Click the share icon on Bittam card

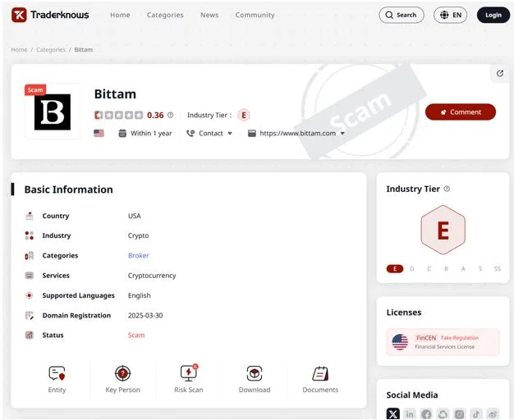pyautogui.click(x=499, y=73)
